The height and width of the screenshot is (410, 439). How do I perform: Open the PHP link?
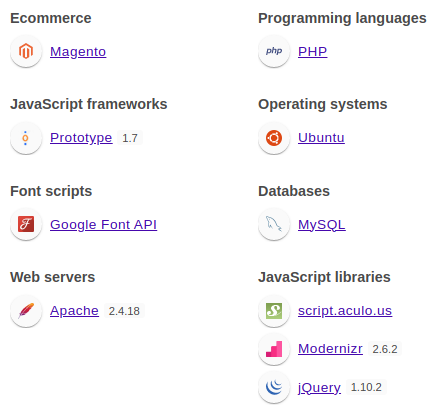[x=312, y=52]
